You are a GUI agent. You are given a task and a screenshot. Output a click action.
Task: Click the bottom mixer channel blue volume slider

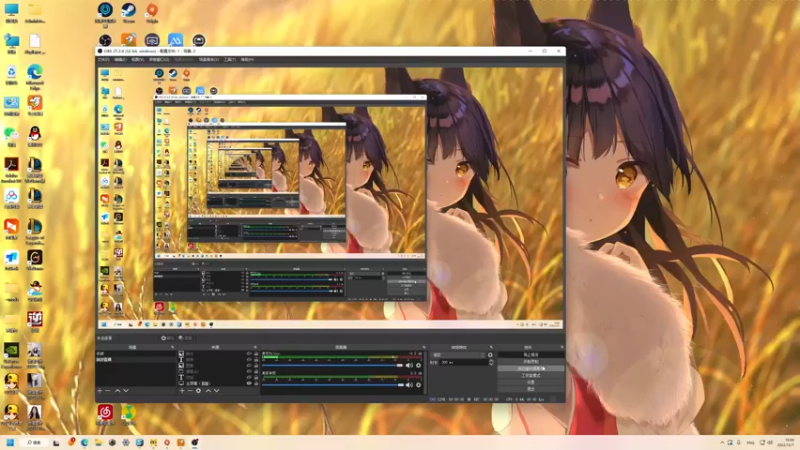(x=333, y=385)
